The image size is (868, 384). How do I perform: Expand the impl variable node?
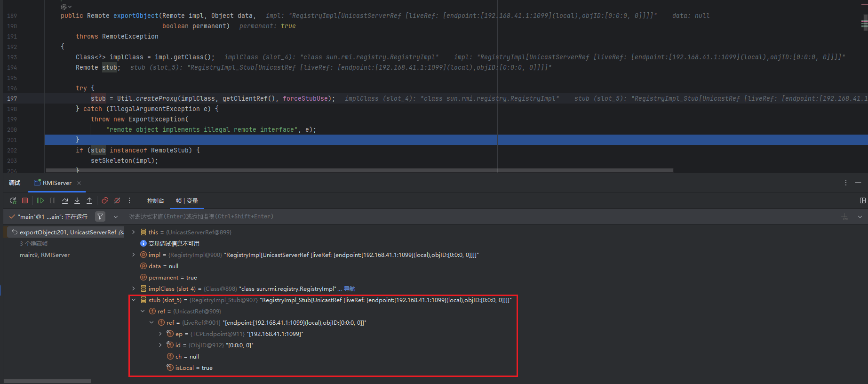134,255
